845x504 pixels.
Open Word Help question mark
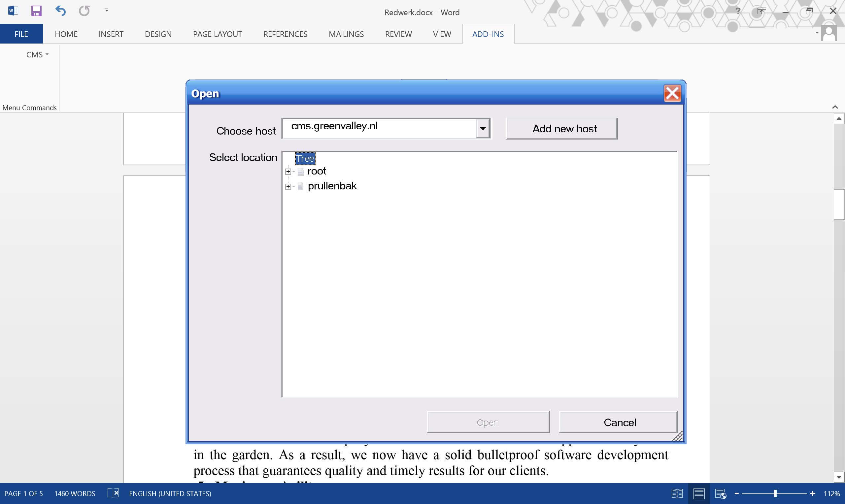tap(738, 11)
